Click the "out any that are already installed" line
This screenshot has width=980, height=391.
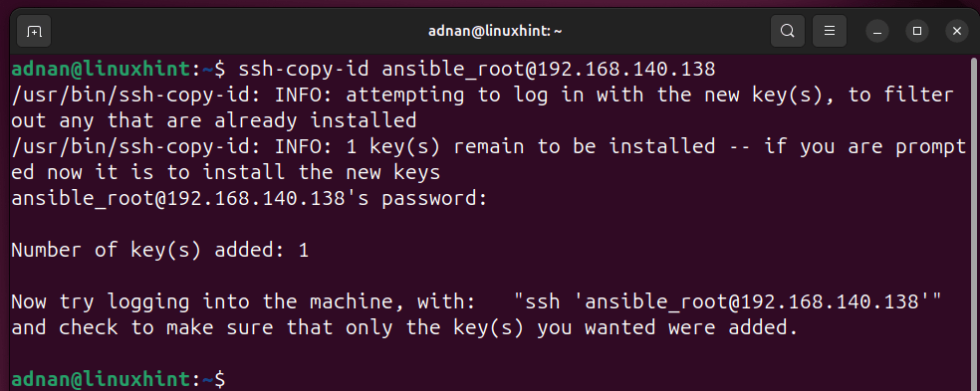214,120
